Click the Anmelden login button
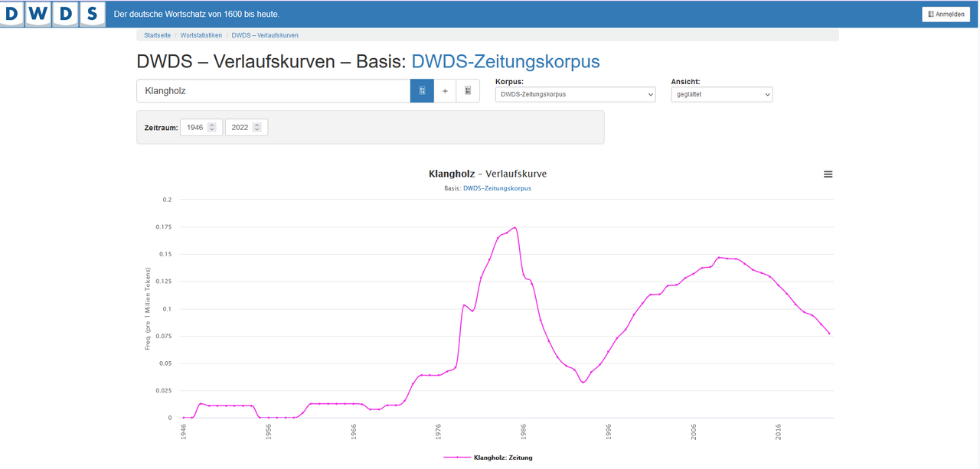The image size is (980, 469). click(946, 15)
